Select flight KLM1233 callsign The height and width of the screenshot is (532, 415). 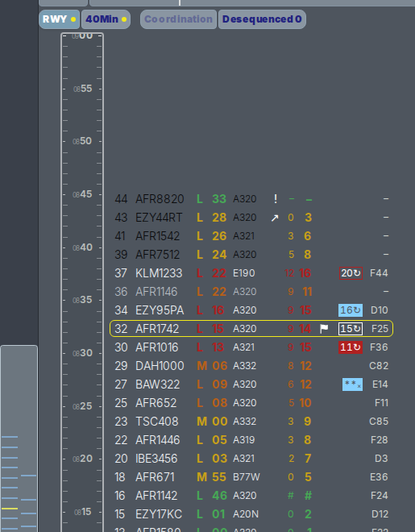pyautogui.click(x=159, y=273)
